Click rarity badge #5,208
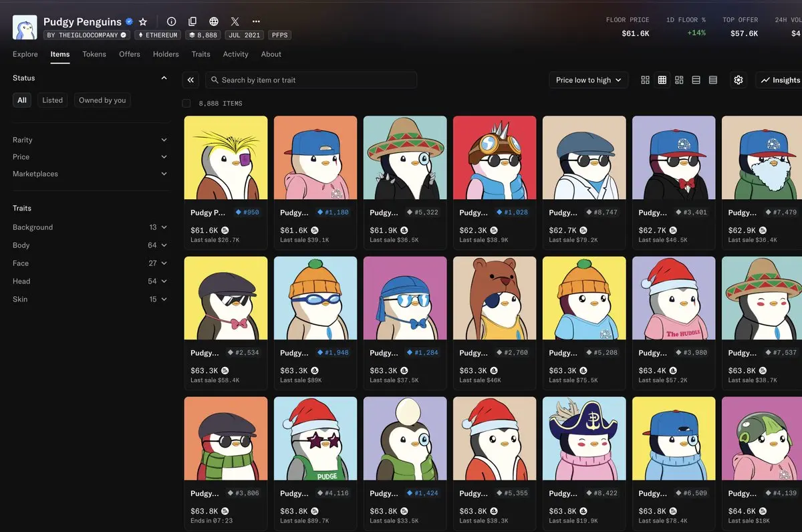The image size is (802, 532). point(602,353)
